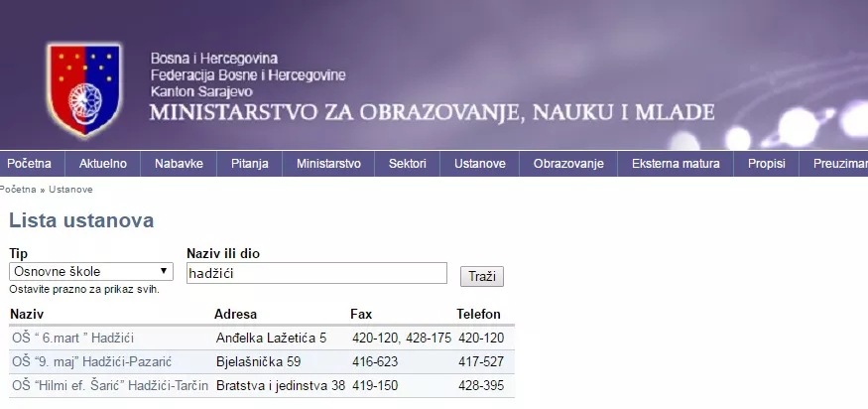Open the Pitanja navigation item
The image size is (868, 409).
[x=249, y=164]
